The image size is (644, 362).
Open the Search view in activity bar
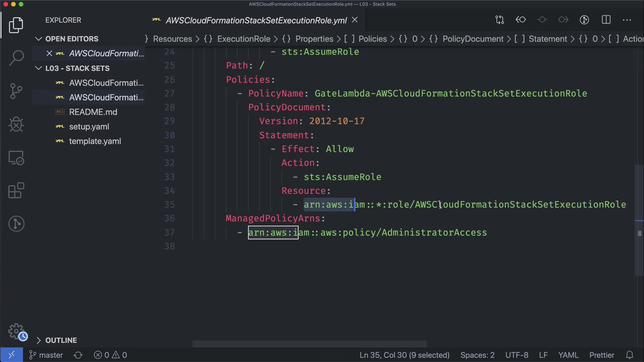(16, 58)
